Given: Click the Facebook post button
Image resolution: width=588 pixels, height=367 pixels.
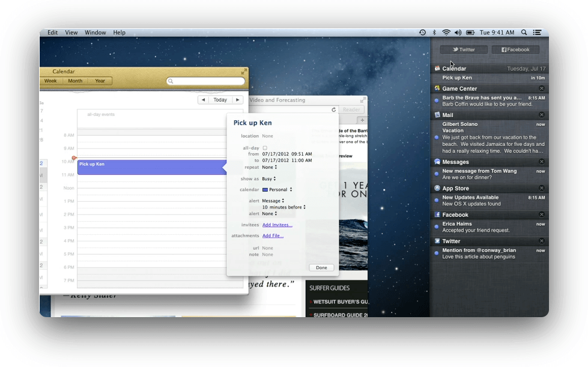Looking at the screenshot, I should (515, 49).
